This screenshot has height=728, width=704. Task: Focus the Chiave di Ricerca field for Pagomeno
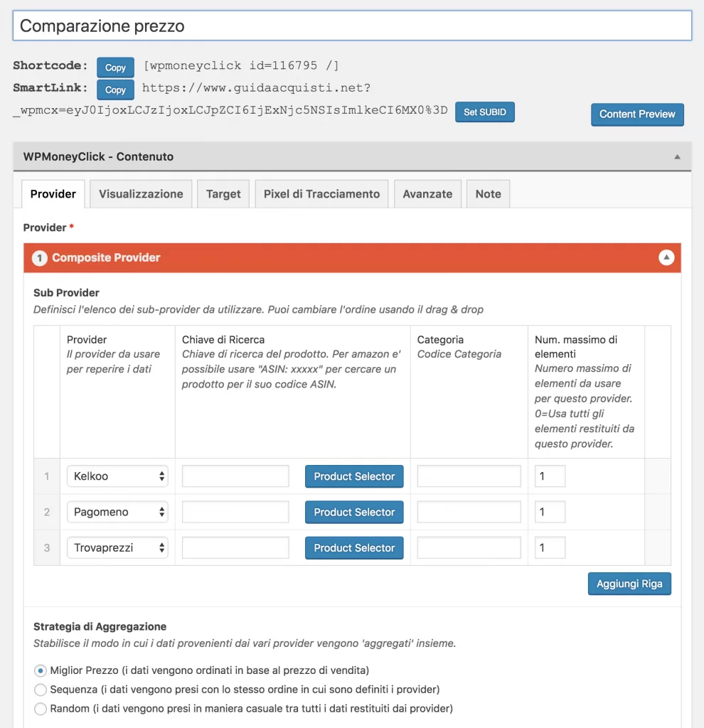click(235, 512)
